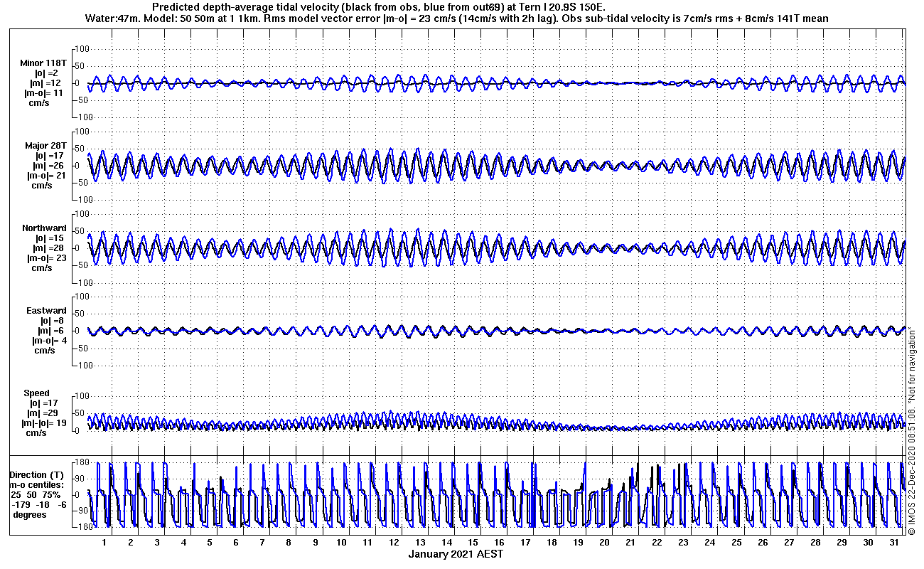Click the '100' tick of Minor 118T panel
The height and width of the screenshot is (569, 924).
(x=81, y=49)
